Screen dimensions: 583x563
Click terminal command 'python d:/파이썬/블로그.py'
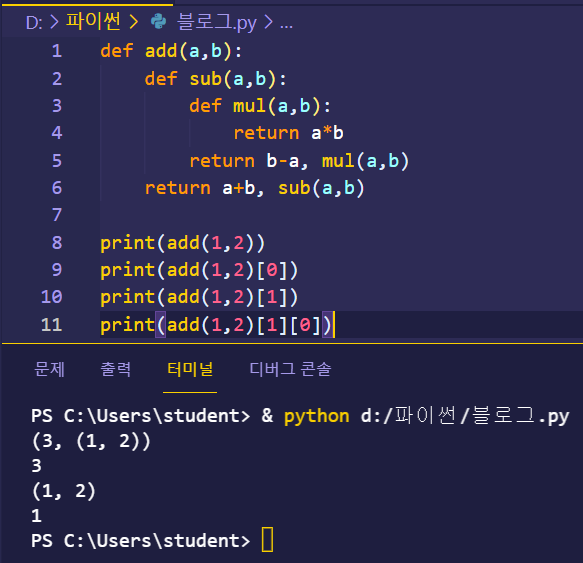coord(426,416)
